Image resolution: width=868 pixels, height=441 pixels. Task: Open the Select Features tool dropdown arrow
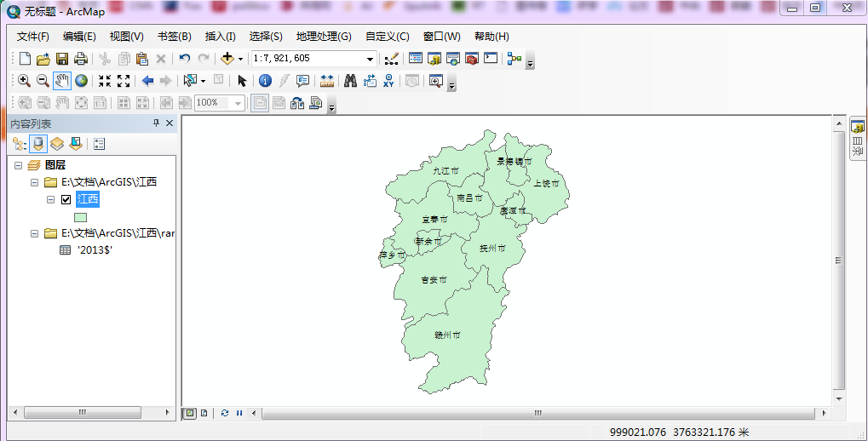(203, 82)
